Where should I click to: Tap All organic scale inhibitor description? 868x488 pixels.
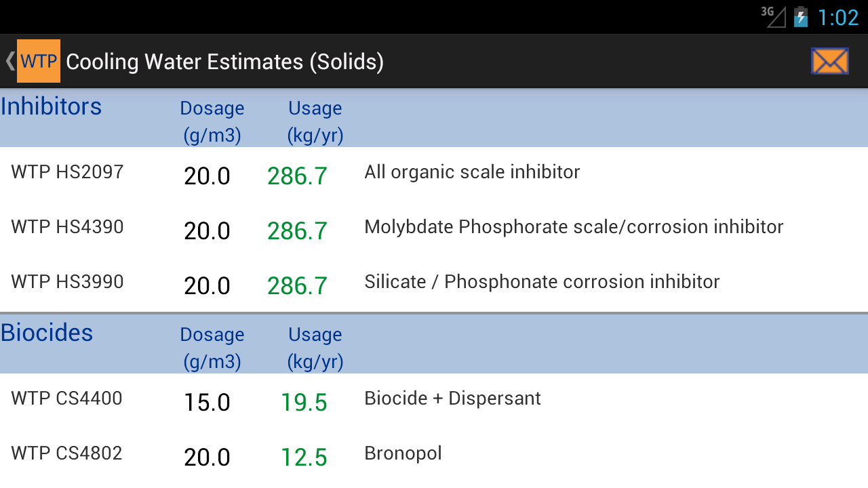point(472,172)
